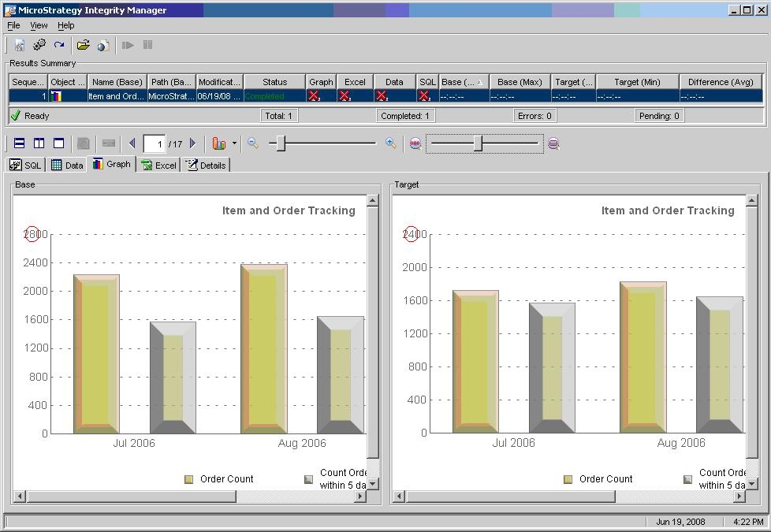Open the Help menu
The image size is (771, 532).
tap(66, 25)
